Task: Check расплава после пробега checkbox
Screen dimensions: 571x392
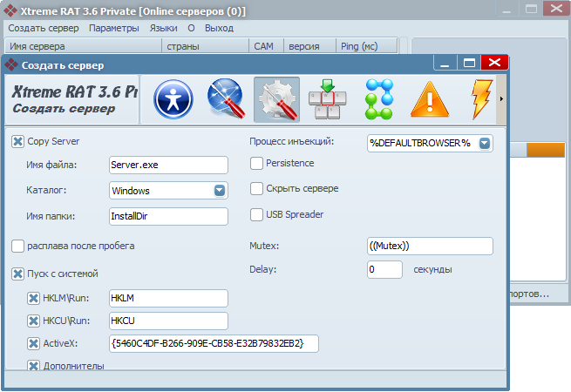Action: point(17,246)
